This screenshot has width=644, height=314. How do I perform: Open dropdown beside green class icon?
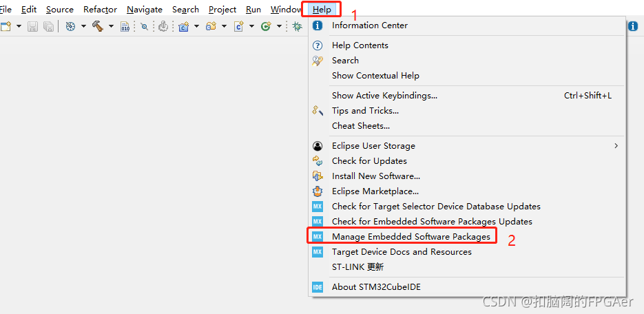tap(279, 27)
